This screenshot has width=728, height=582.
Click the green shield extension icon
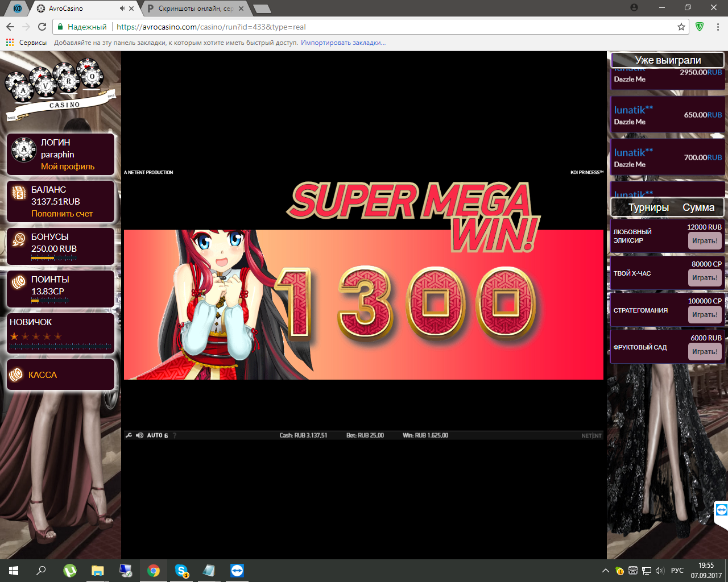click(700, 27)
